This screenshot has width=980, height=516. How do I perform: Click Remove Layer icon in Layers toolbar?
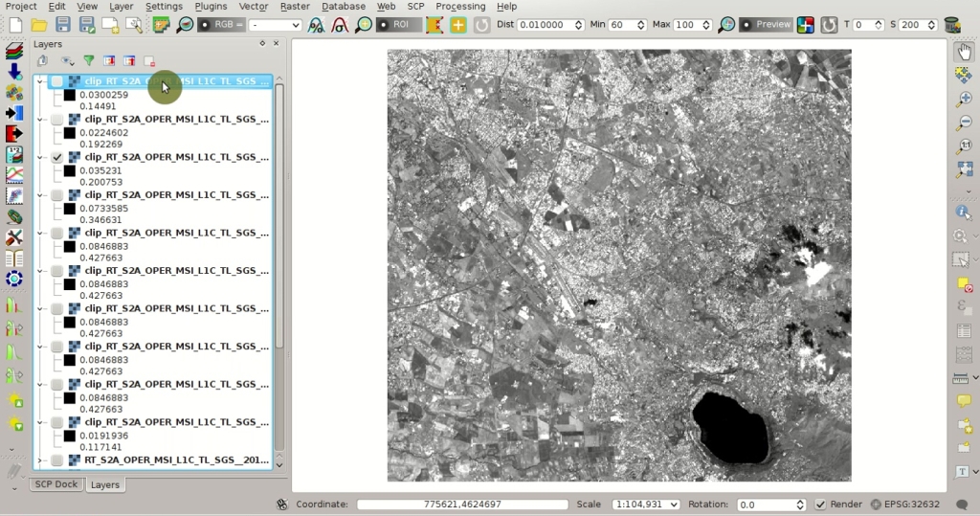(x=149, y=60)
